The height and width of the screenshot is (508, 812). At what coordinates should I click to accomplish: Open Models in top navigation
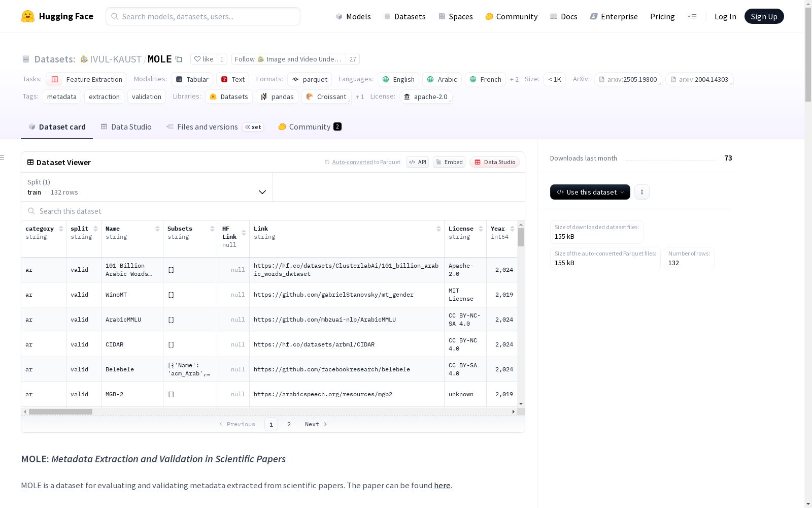pyautogui.click(x=353, y=16)
